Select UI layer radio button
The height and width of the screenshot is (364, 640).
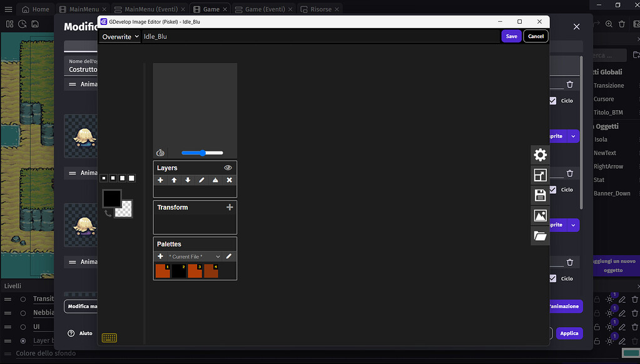(23, 327)
